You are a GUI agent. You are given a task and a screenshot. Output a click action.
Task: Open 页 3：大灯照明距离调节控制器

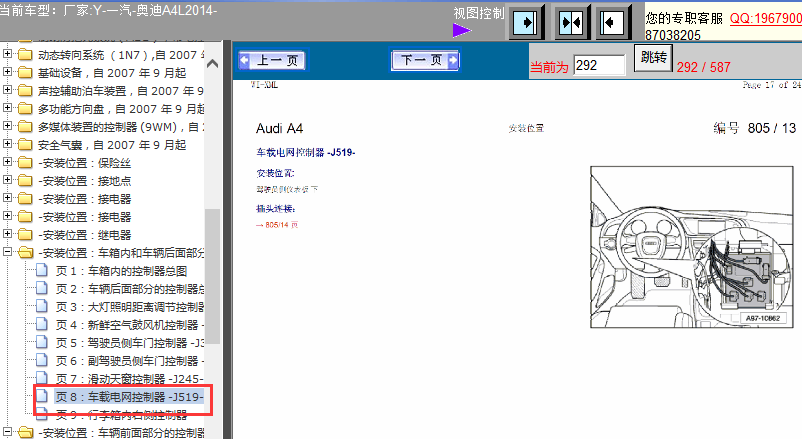(130, 307)
